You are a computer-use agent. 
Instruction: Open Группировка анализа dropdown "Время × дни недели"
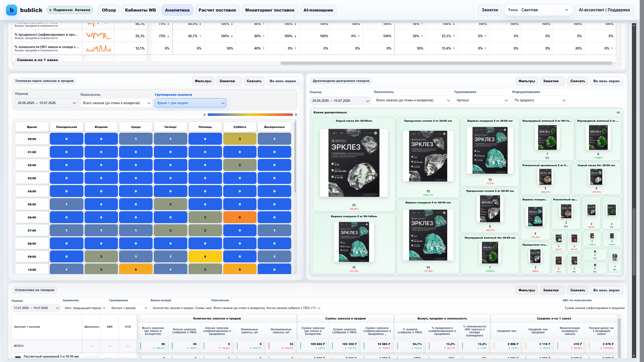pyautogui.click(x=190, y=103)
